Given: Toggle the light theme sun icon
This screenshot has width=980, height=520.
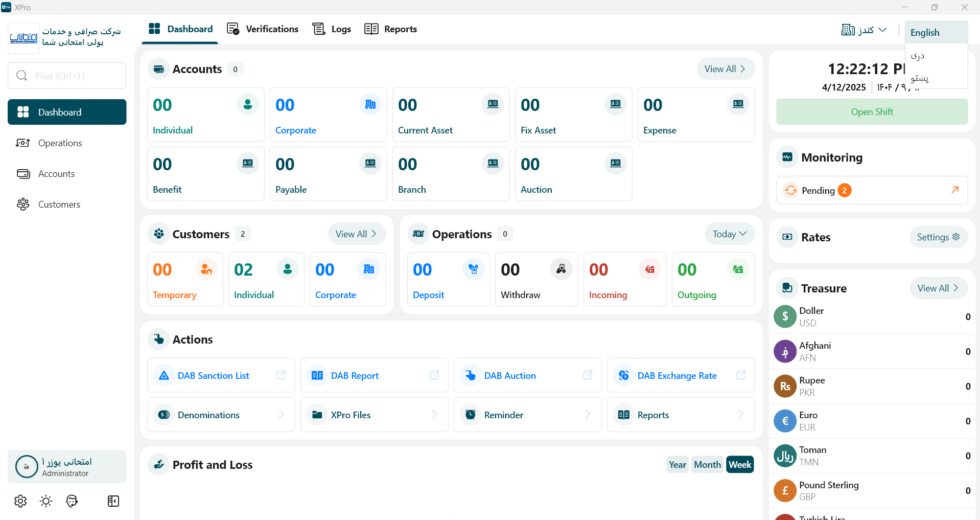Looking at the screenshot, I should (x=46, y=501).
